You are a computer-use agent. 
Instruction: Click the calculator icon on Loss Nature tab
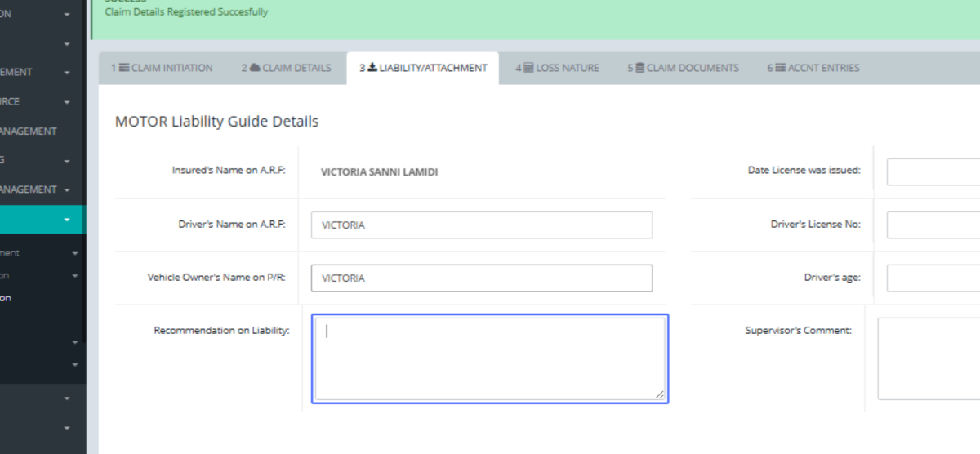(528, 68)
